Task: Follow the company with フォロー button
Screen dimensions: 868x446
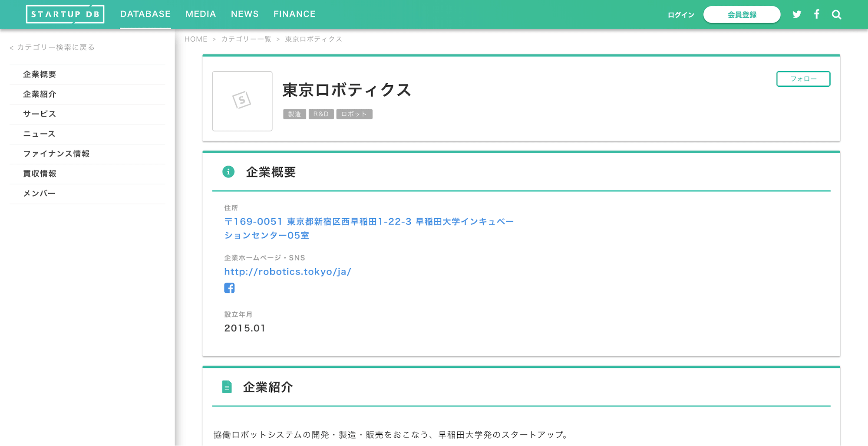Action: (x=803, y=79)
